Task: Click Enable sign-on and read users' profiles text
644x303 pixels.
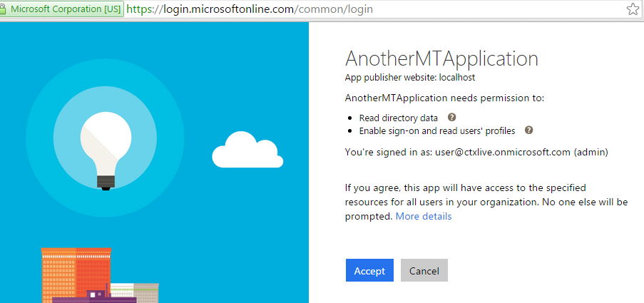Action: (437, 131)
